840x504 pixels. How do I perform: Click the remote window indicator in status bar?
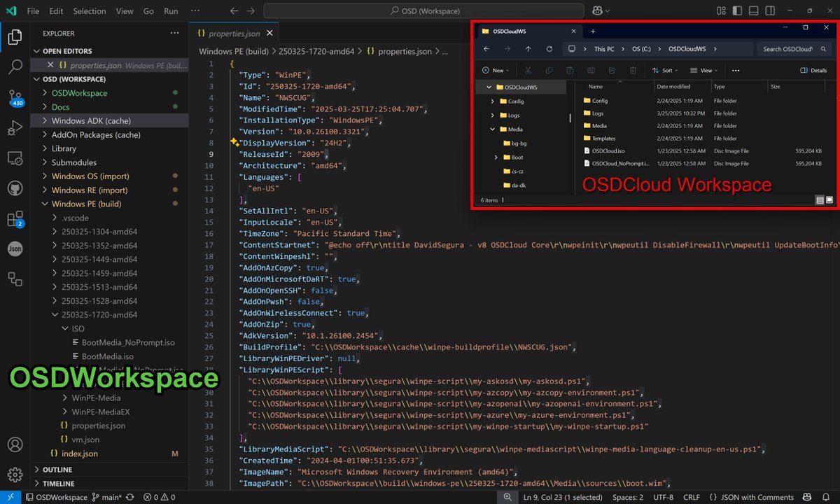(x=10, y=498)
